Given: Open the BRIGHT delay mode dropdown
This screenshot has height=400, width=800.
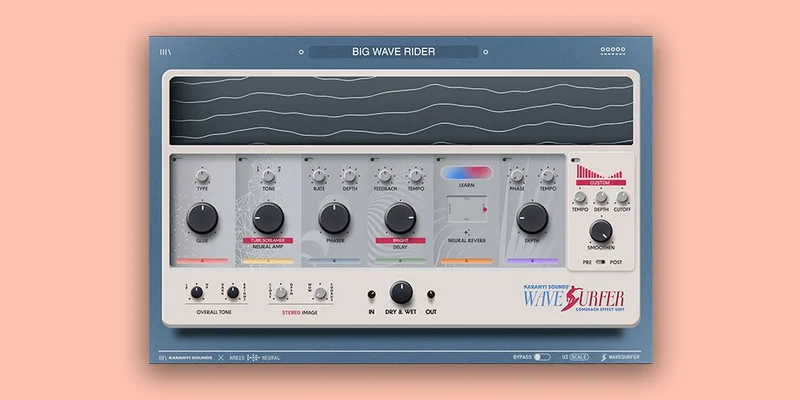Looking at the screenshot, I should (x=401, y=240).
